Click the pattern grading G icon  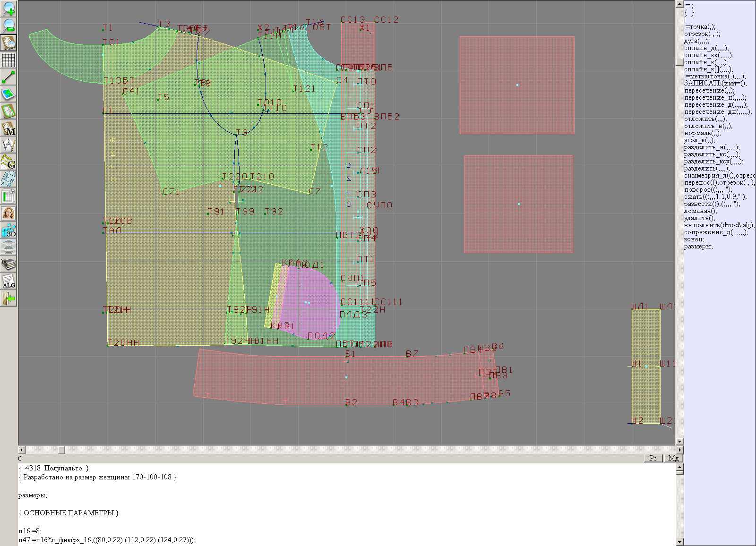click(x=9, y=162)
